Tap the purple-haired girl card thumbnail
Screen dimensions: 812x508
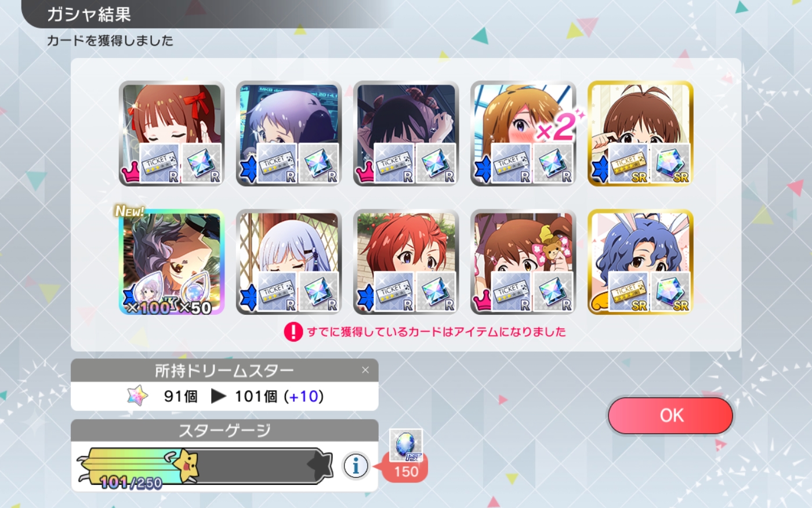tap(289, 133)
